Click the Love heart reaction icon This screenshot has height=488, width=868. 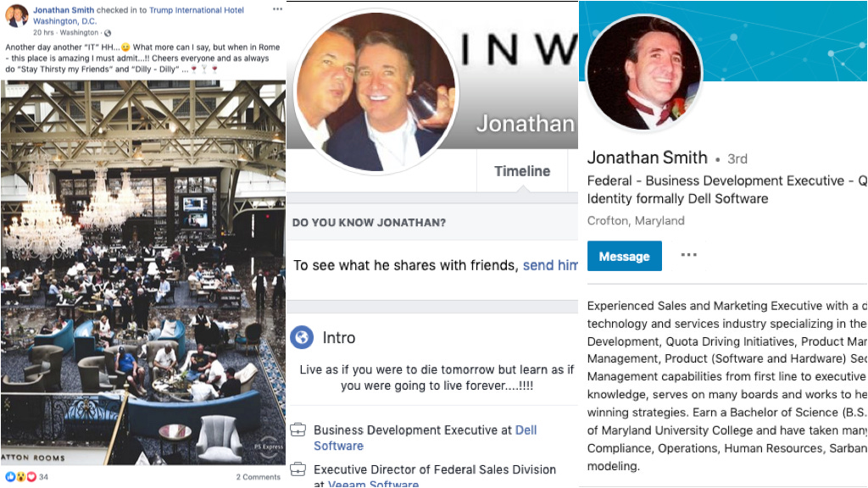(x=31, y=476)
